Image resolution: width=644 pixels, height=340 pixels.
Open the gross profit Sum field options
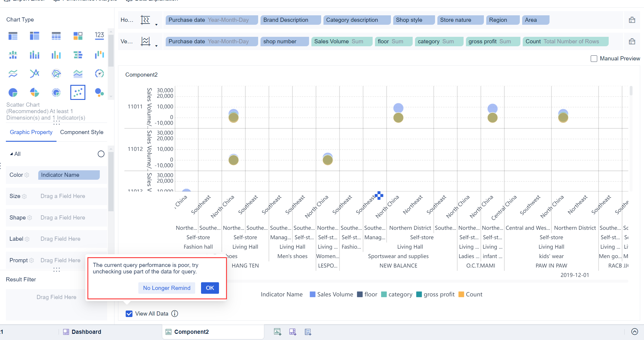[493, 42]
